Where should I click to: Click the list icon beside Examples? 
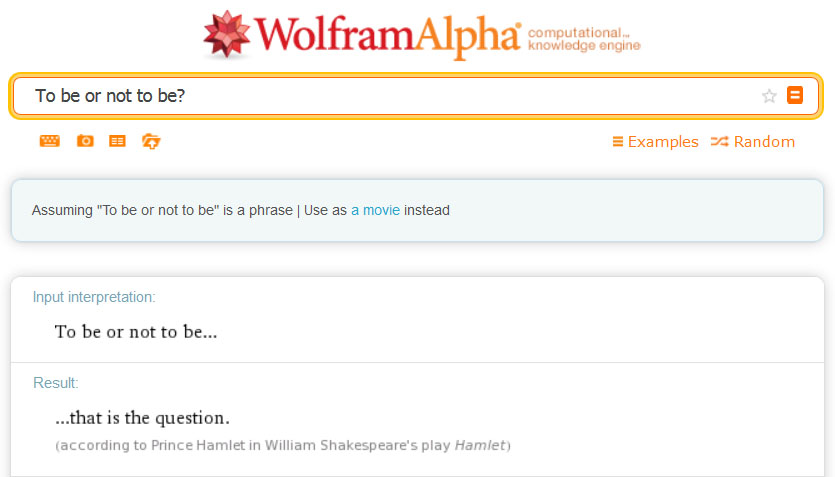618,142
